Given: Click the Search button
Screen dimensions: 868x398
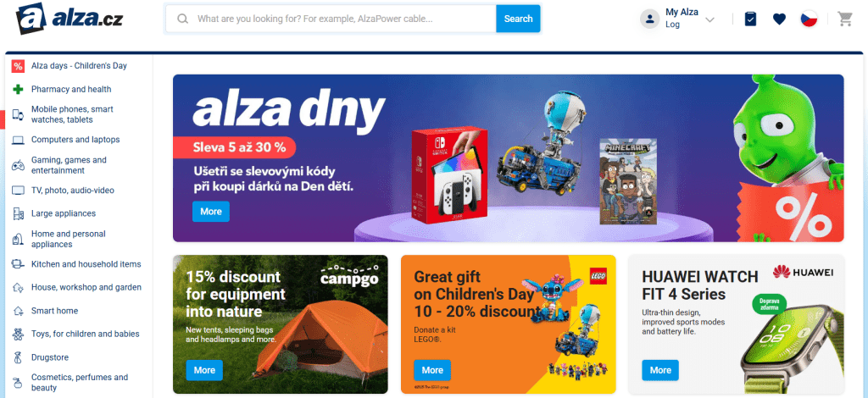Looking at the screenshot, I should [518, 19].
